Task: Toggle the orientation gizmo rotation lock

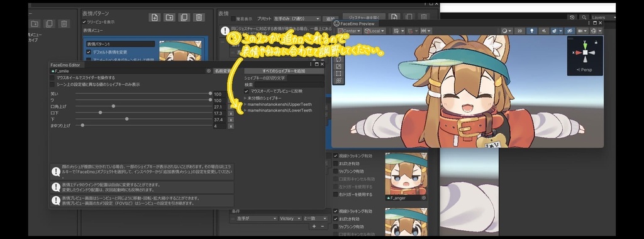Action: point(596,42)
